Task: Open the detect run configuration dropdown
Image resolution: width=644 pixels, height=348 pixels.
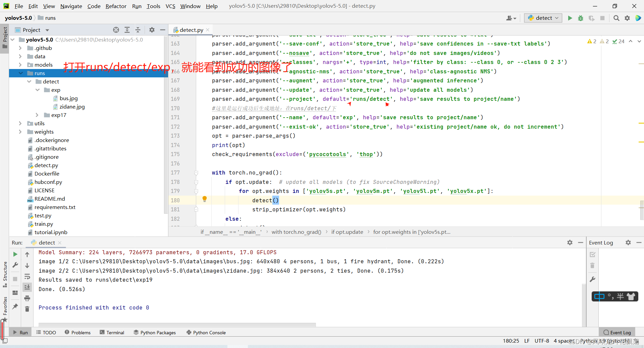Action: tap(543, 18)
